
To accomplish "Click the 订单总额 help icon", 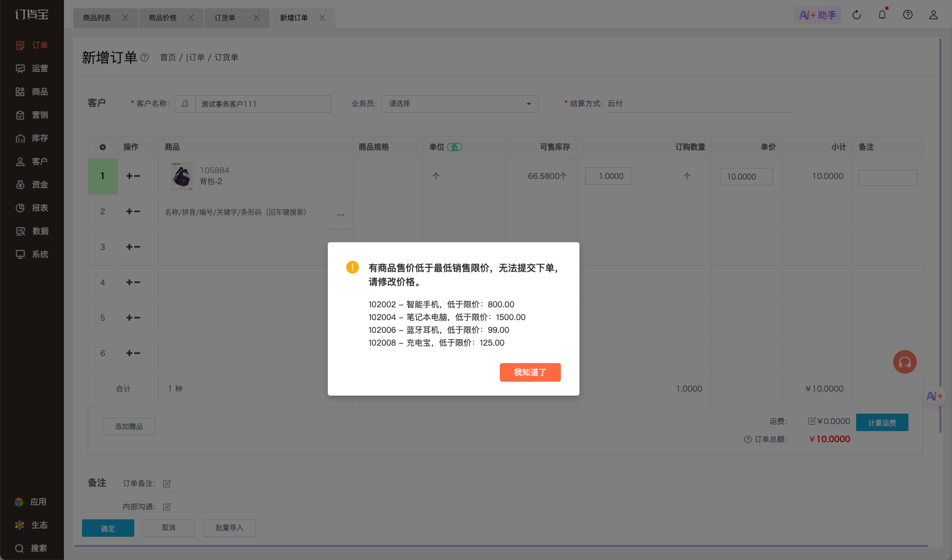I will click(748, 440).
